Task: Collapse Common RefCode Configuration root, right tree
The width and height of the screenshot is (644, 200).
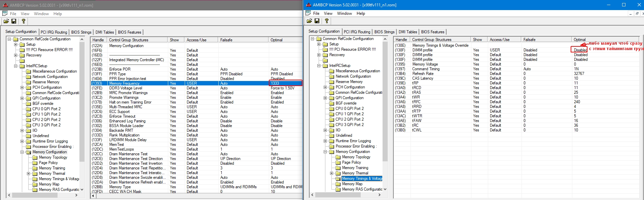Action: [x=313, y=39]
